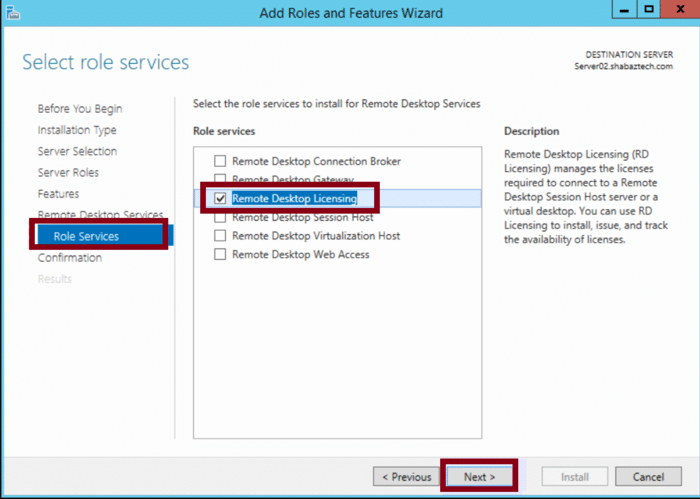700x499 pixels.
Task: Select the Remote Desktop Web Access checkbox
Action: click(x=220, y=255)
